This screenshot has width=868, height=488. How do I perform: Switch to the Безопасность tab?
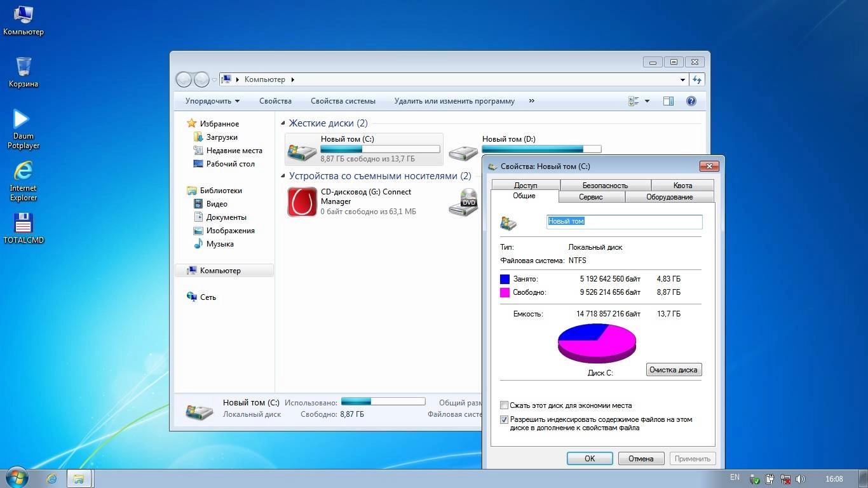(x=605, y=185)
